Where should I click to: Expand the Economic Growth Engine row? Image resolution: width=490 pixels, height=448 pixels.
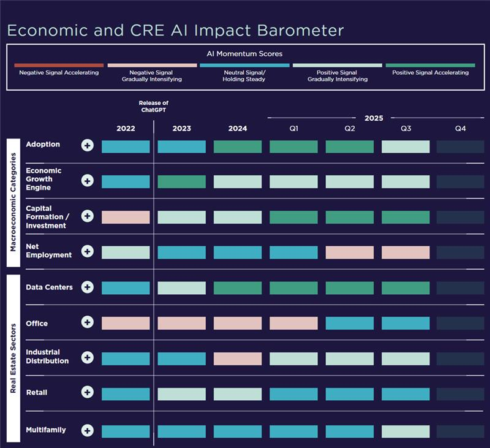(x=88, y=181)
